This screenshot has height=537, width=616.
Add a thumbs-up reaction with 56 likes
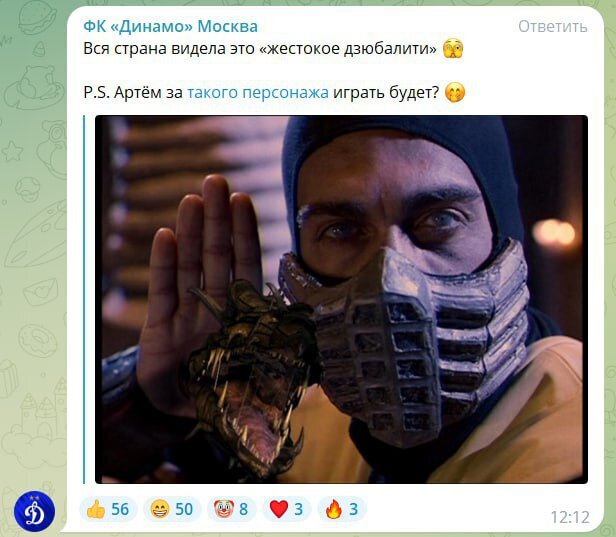coord(108,509)
